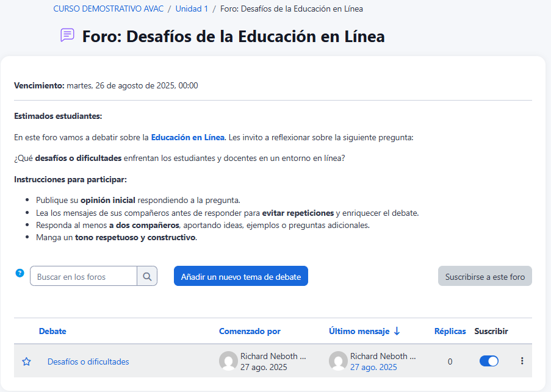The width and height of the screenshot is (551, 392).
Task: Click the Buscar en los foros field
Action: click(x=84, y=276)
